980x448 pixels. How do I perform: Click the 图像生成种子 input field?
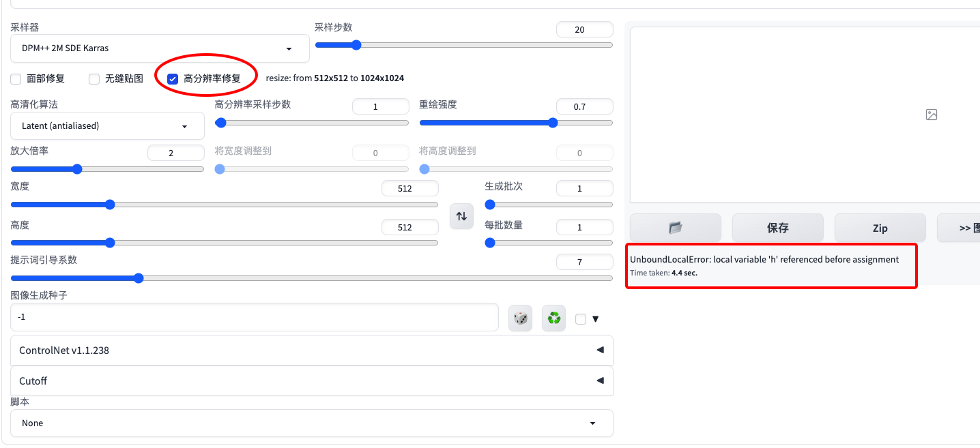tap(254, 318)
